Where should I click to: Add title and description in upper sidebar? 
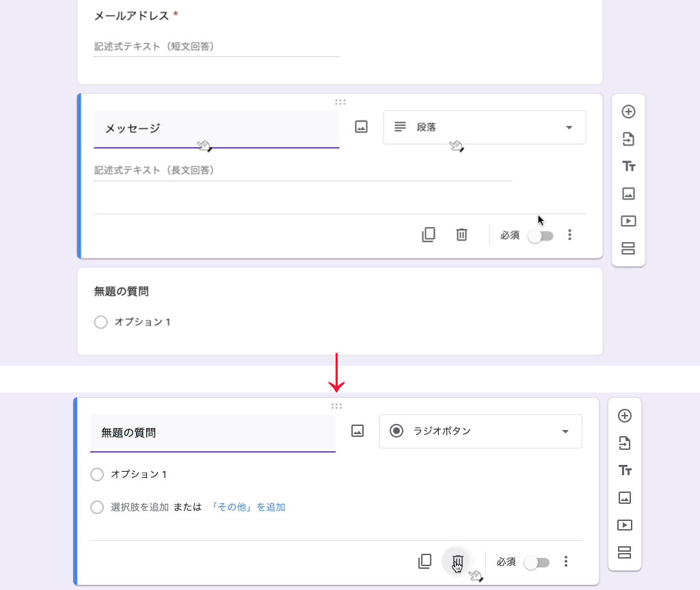[629, 167]
